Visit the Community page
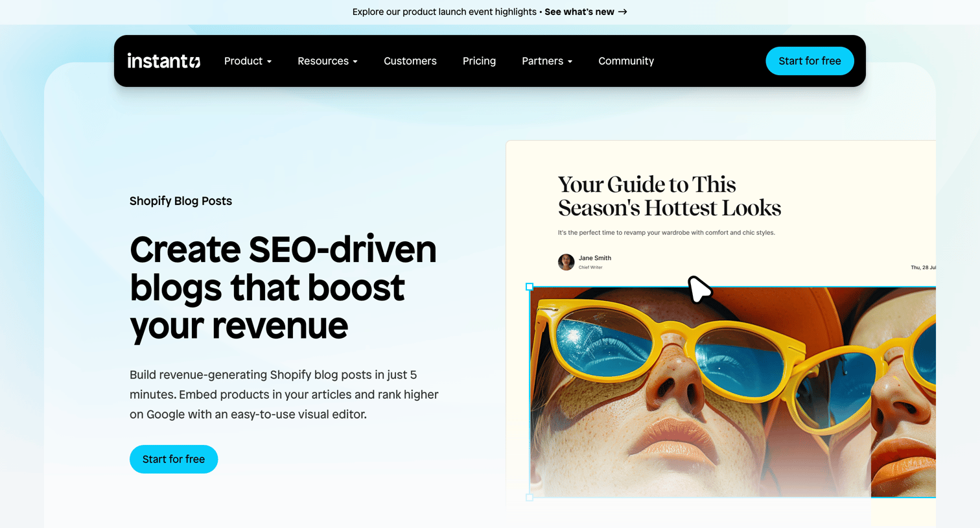 coord(626,61)
